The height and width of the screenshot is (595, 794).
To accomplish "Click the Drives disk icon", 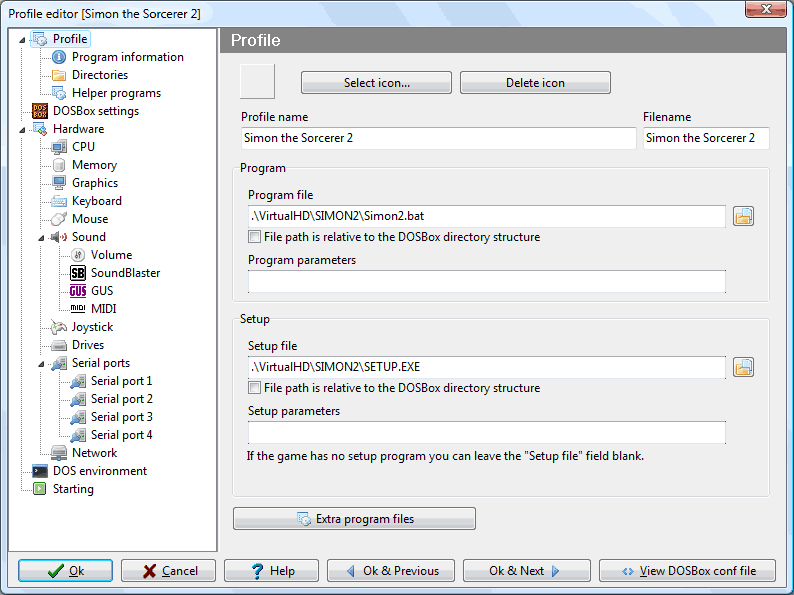I will pyautogui.click(x=59, y=345).
